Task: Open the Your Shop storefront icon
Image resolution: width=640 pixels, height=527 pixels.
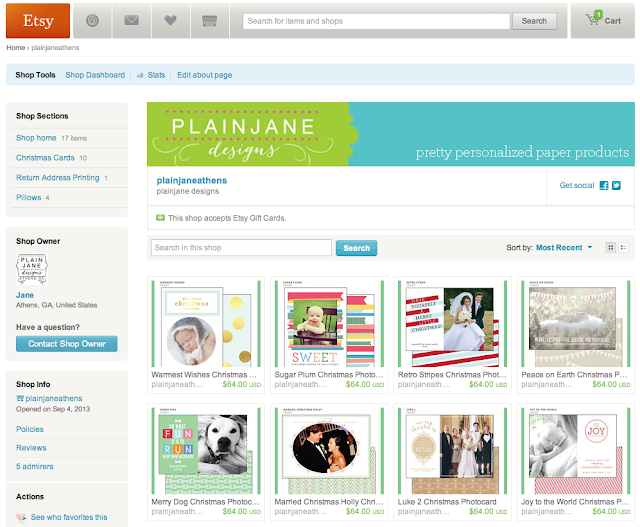Action: pyautogui.click(x=209, y=20)
